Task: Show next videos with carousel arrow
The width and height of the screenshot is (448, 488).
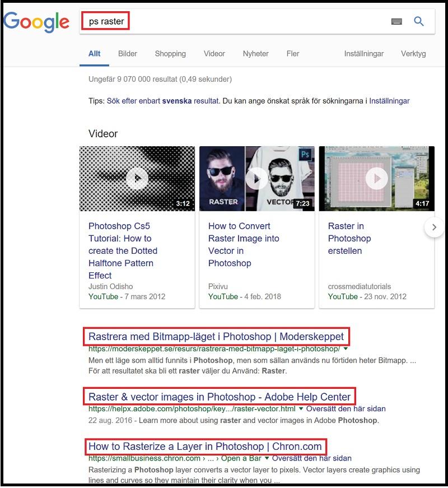Action: 435,227
